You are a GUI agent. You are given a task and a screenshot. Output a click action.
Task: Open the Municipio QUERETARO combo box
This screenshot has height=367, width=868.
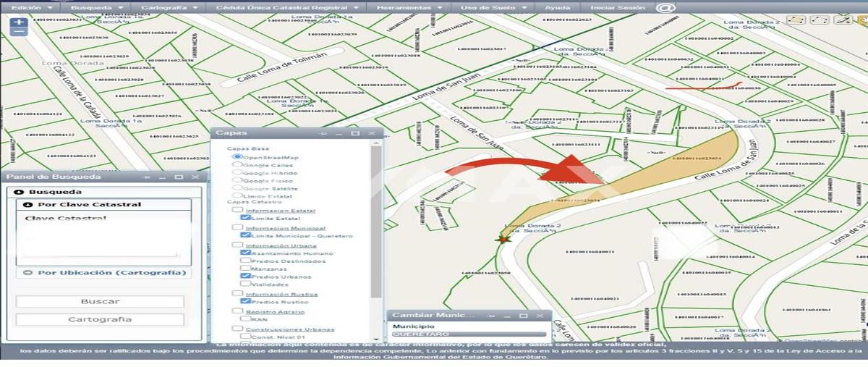467,334
